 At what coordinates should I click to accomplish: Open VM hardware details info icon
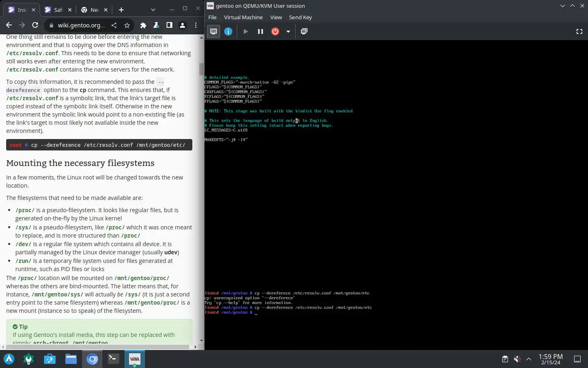[x=228, y=31]
